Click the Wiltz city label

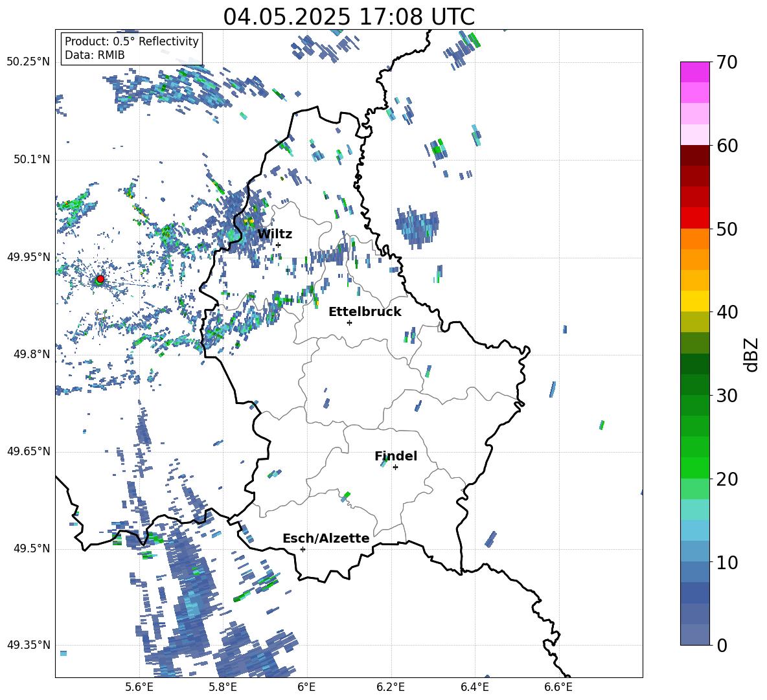(x=275, y=234)
